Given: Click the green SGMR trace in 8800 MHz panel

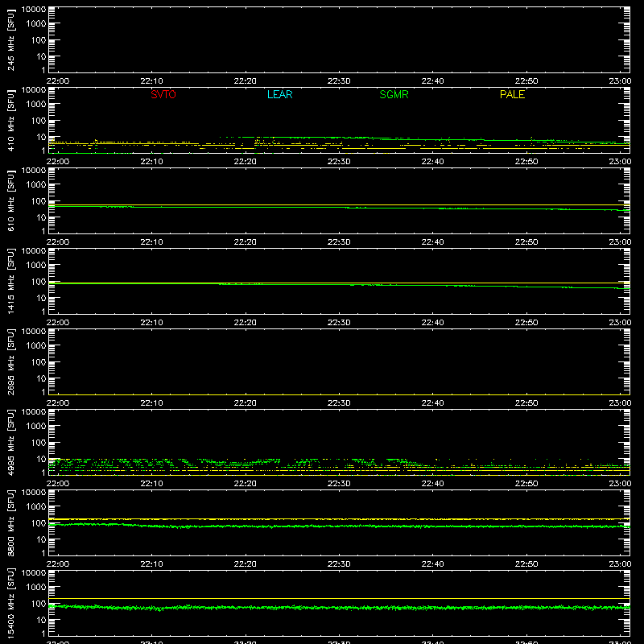Looking at the screenshot, I should [x=339, y=526].
